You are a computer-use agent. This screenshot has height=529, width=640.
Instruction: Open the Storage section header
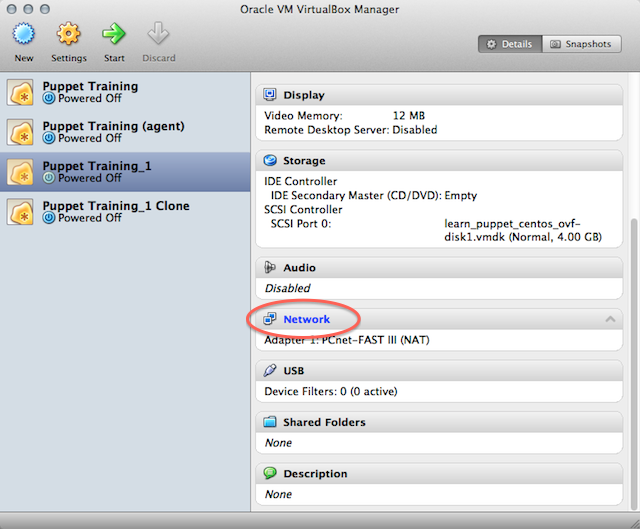[439, 160]
